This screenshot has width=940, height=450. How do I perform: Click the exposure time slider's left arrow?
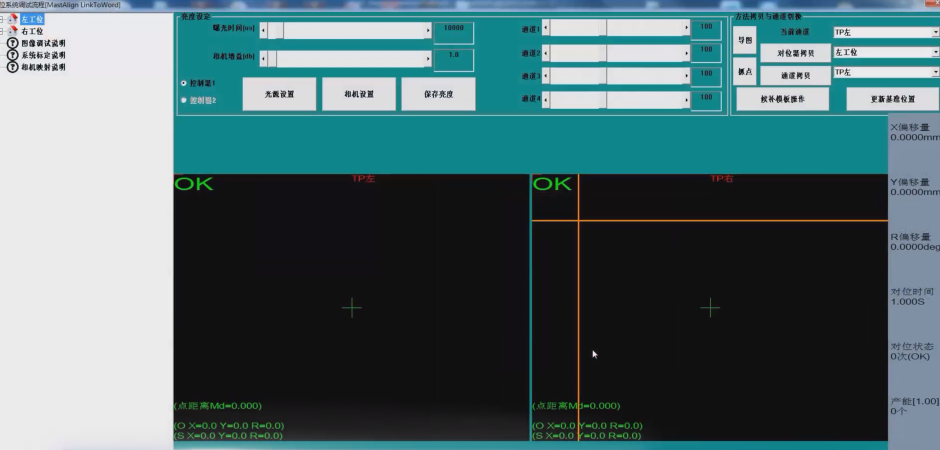pos(263,32)
